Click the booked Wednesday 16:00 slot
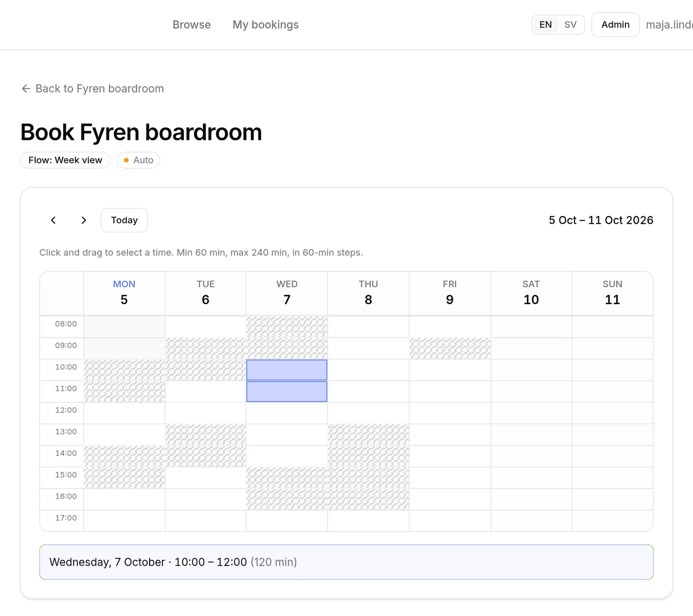693x616 pixels. [287, 499]
